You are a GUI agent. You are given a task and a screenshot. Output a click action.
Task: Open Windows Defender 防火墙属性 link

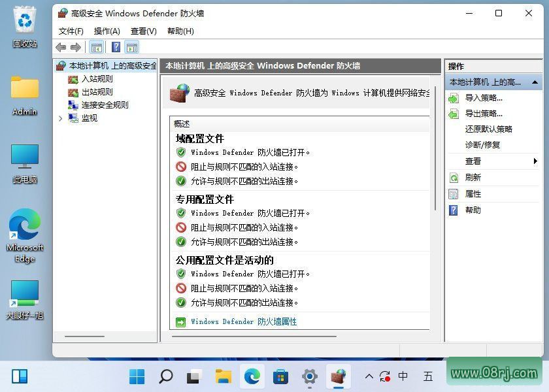pos(244,321)
